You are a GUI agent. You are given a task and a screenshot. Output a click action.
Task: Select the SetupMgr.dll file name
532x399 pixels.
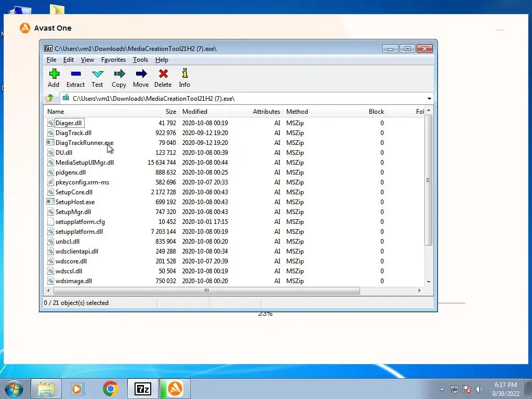(x=73, y=212)
